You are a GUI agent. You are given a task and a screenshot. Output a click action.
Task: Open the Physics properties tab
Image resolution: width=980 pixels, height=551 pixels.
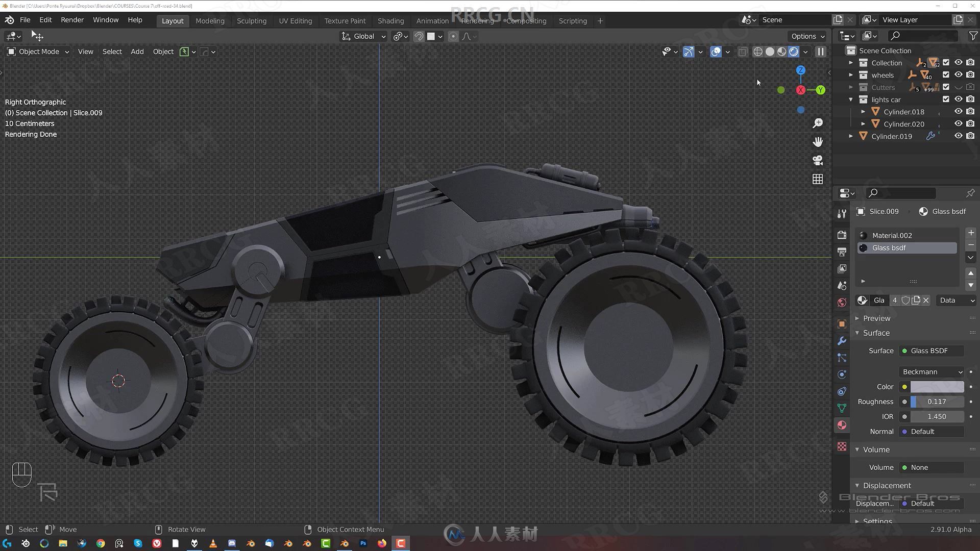842,374
